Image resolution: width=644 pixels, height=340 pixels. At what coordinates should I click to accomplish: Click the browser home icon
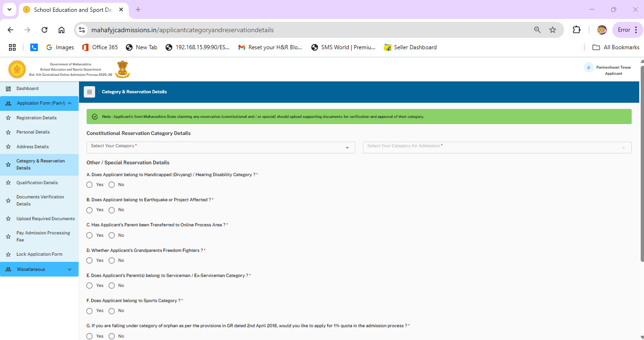pyautogui.click(x=62, y=30)
